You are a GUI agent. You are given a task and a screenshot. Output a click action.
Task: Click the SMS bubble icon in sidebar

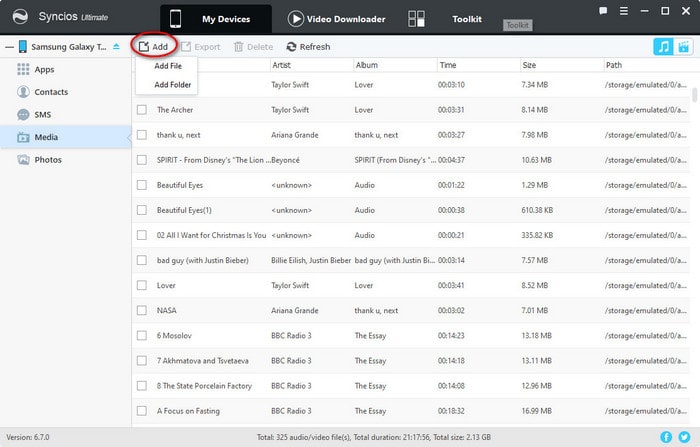pos(23,114)
